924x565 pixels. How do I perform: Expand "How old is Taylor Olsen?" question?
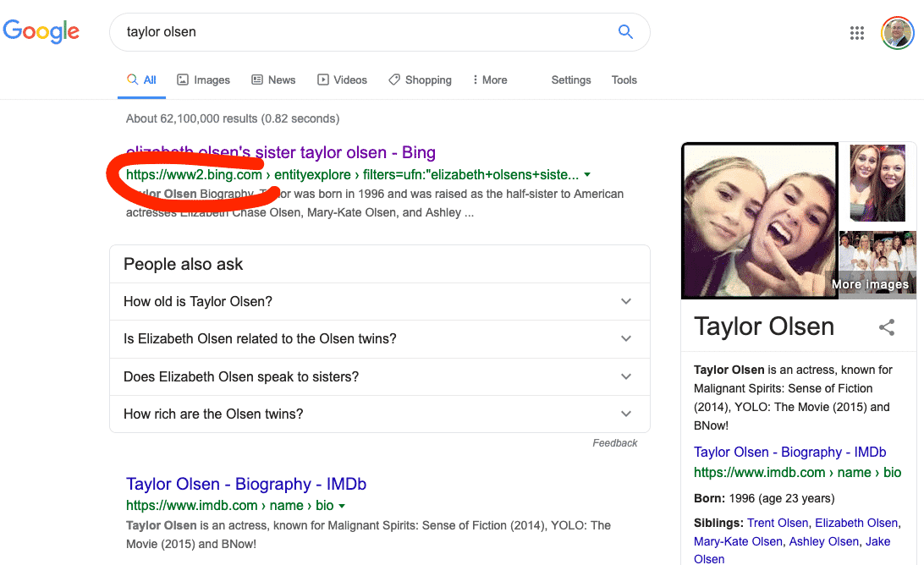pyautogui.click(x=379, y=302)
